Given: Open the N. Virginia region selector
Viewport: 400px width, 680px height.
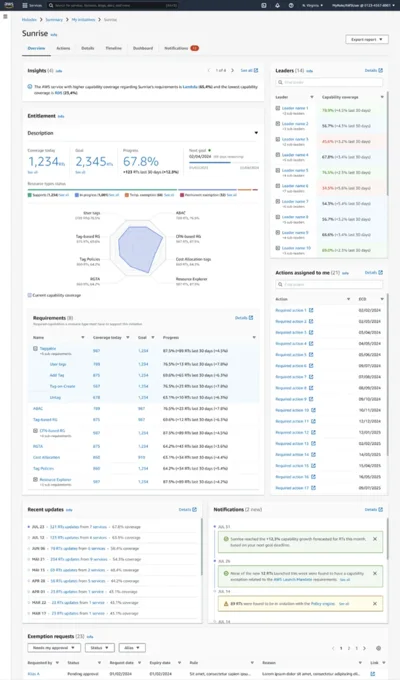Looking at the screenshot, I should [312, 5].
